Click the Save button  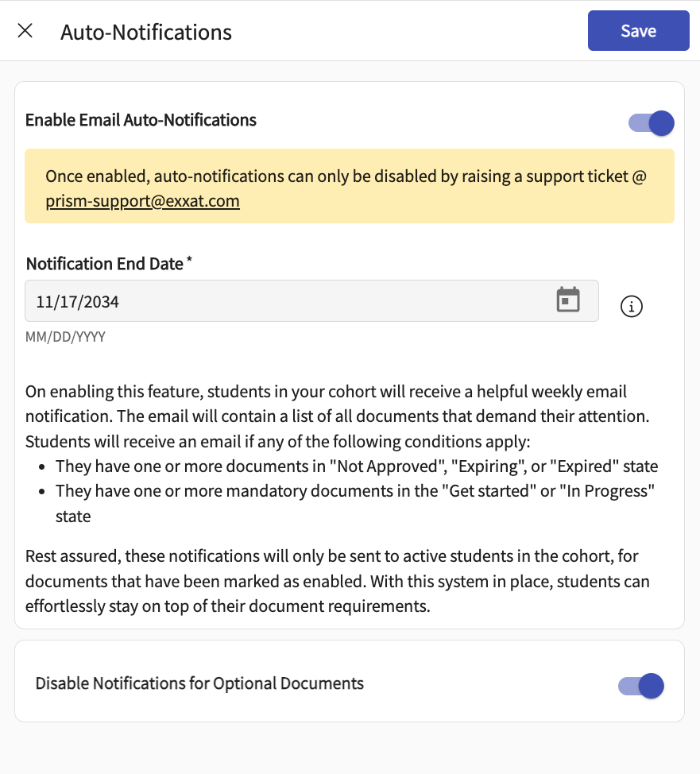point(638,31)
